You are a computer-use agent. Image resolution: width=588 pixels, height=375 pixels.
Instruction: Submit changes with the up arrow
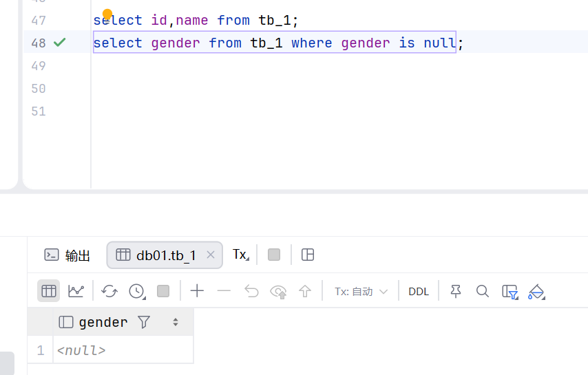(x=305, y=291)
